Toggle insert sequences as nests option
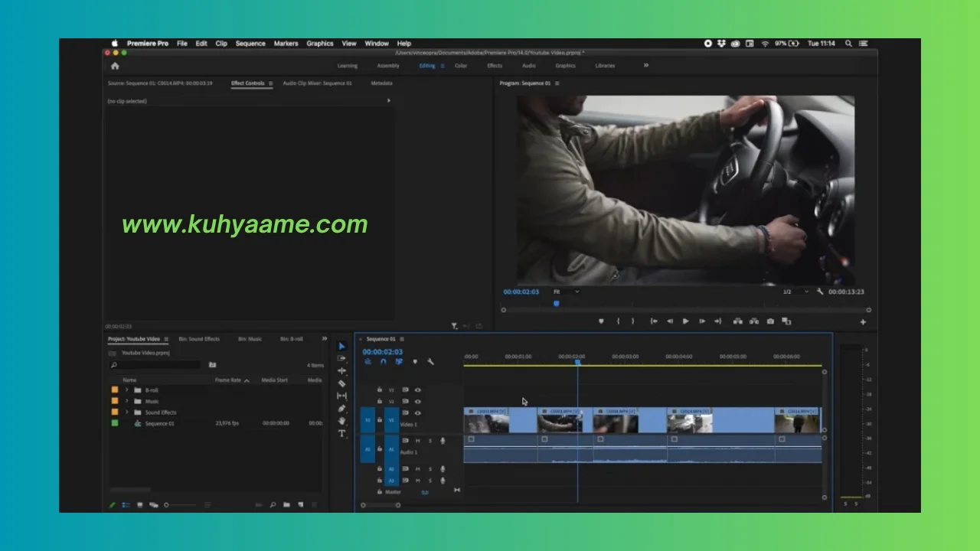 367,362
